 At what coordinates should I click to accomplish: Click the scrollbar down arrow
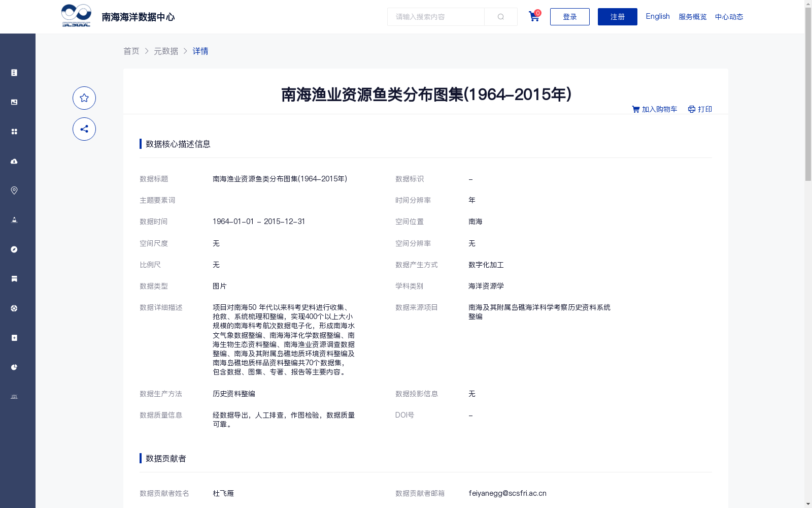[808, 504]
